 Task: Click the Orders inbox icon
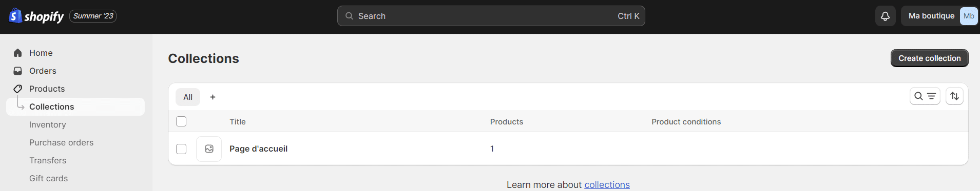click(x=18, y=71)
